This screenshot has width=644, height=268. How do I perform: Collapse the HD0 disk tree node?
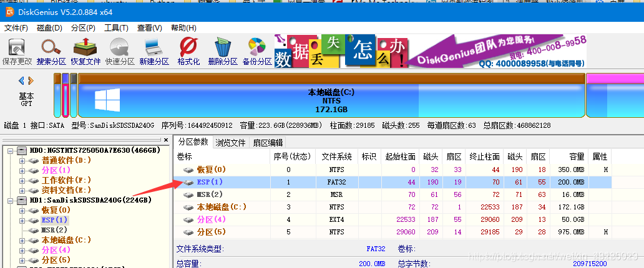click(10, 151)
